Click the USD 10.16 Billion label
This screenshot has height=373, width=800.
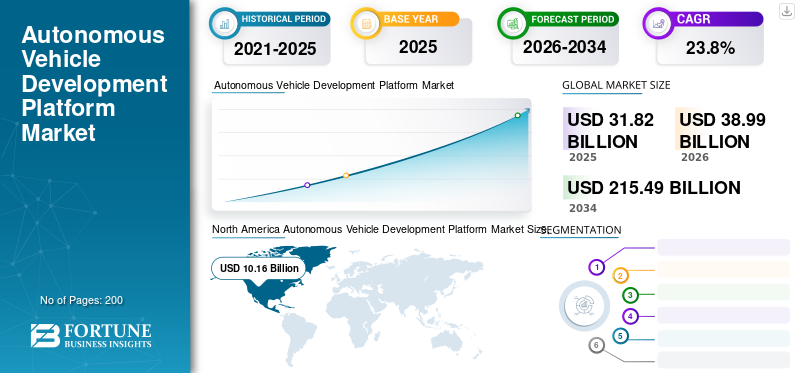pyautogui.click(x=259, y=268)
